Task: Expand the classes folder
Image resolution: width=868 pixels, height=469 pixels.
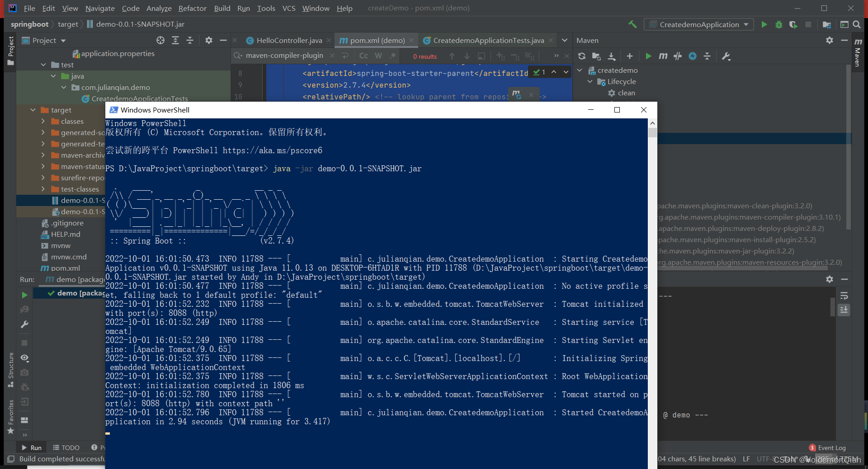Action: pyautogui.click(x=43, y=121)
